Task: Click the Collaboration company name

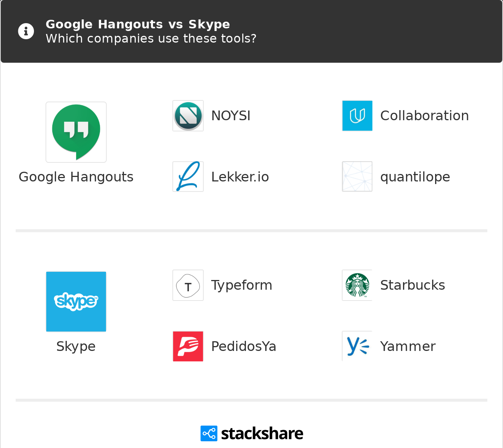Action: point(424,116)
